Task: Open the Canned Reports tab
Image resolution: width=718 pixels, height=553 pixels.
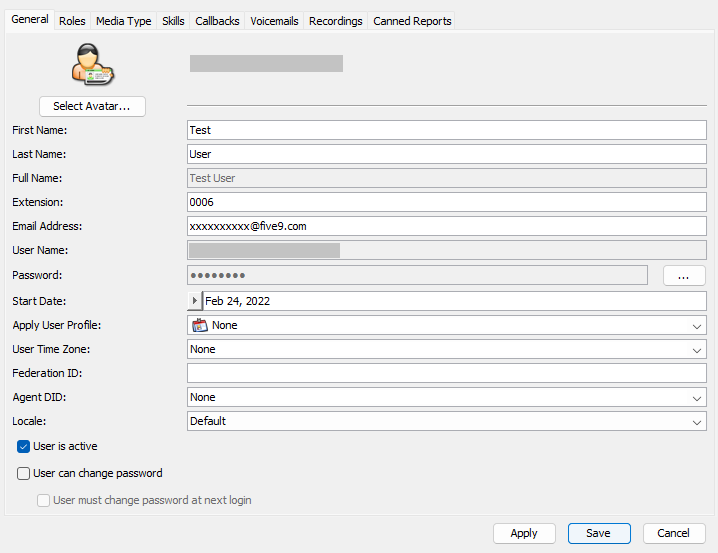Action: [x=412, y=21]
